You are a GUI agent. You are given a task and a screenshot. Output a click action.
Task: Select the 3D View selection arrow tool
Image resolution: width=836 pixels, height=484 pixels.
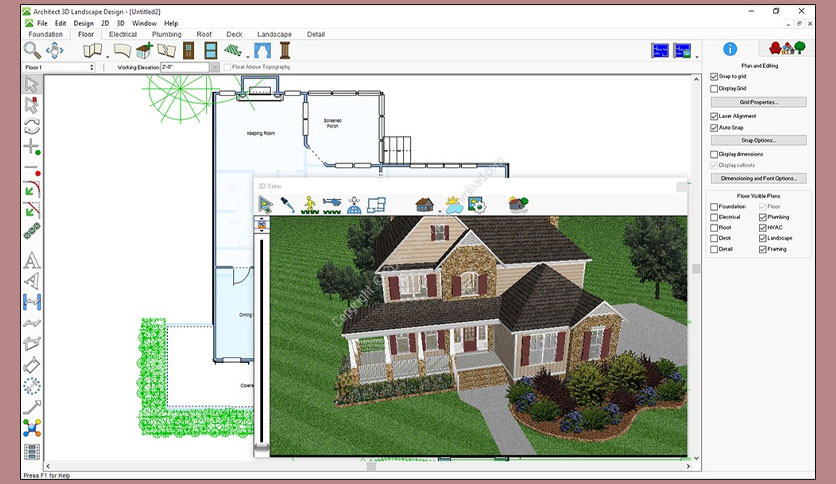coord(266,205)
